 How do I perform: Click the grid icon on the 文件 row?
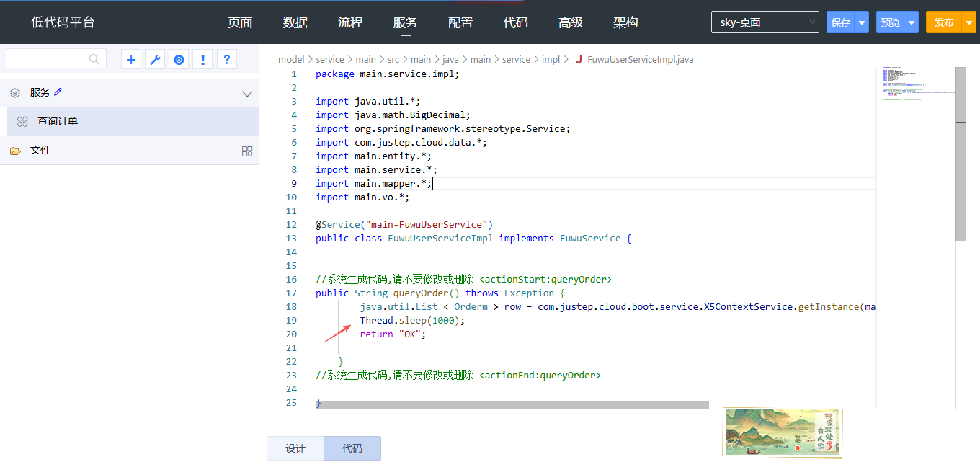click(x=247, y=151)
